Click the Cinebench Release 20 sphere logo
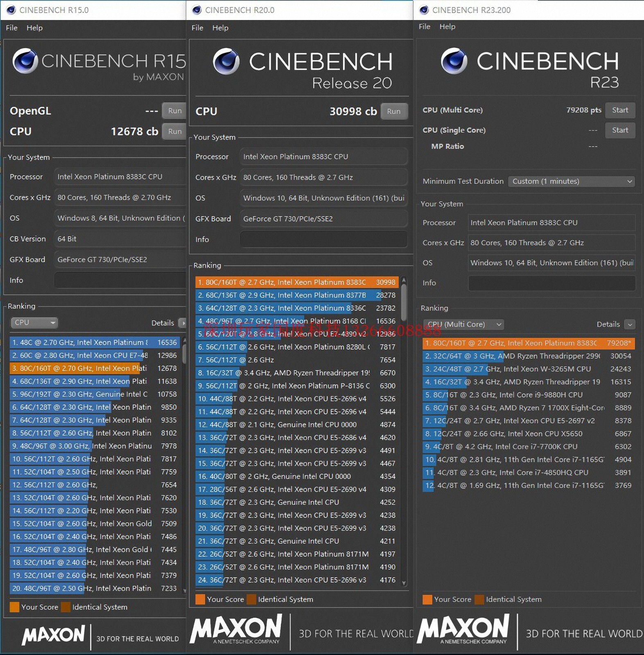Viewport: 644px width, 655px height. (226, 61)
